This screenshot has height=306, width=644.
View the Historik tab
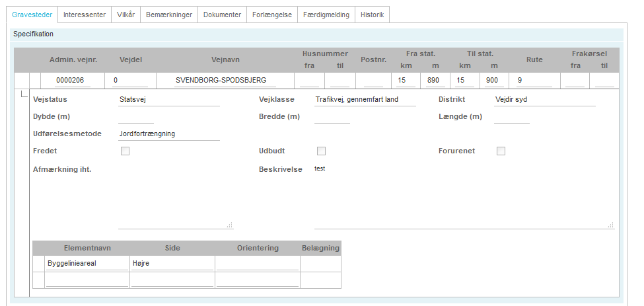coord(372,15)
